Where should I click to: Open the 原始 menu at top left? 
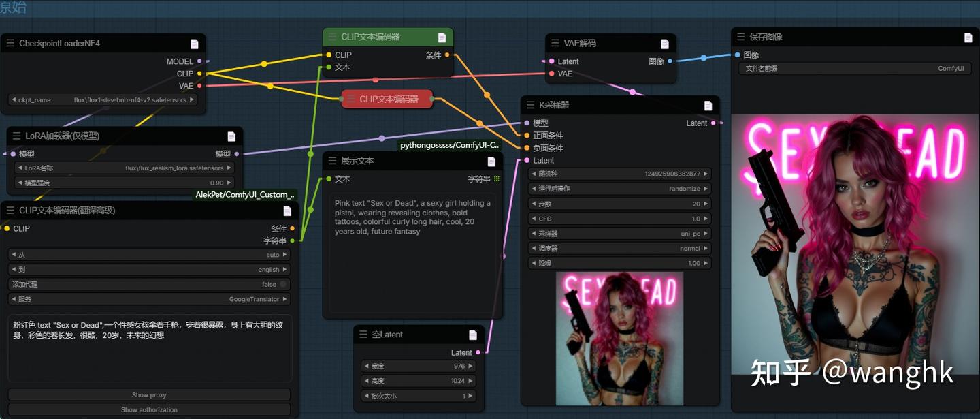point(12,7)
